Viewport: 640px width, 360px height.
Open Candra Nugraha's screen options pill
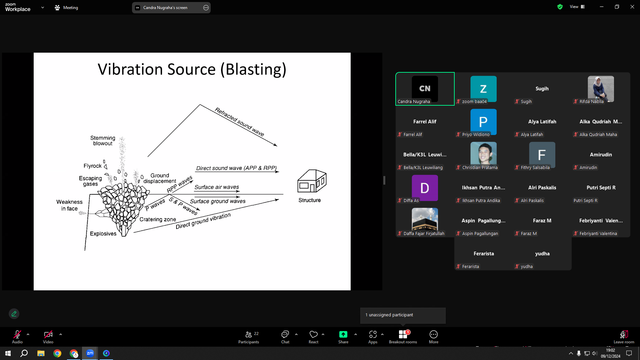171,7
